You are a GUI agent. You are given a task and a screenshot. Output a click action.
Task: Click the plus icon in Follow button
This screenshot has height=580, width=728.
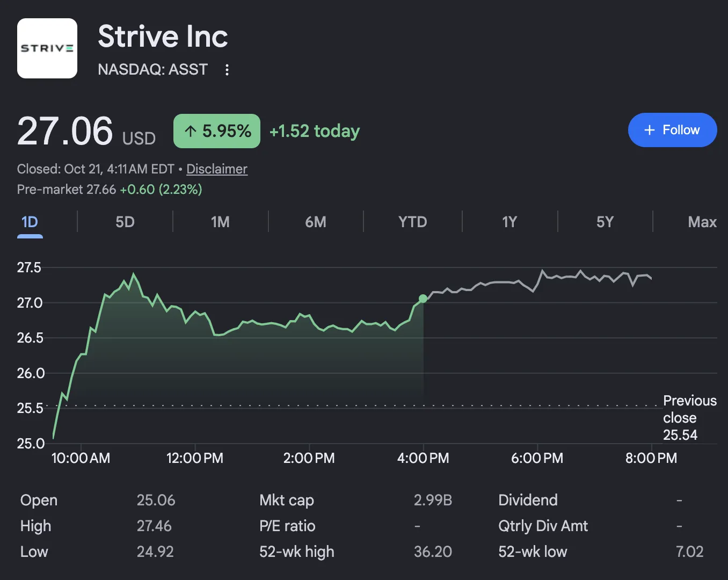[649, 130]
